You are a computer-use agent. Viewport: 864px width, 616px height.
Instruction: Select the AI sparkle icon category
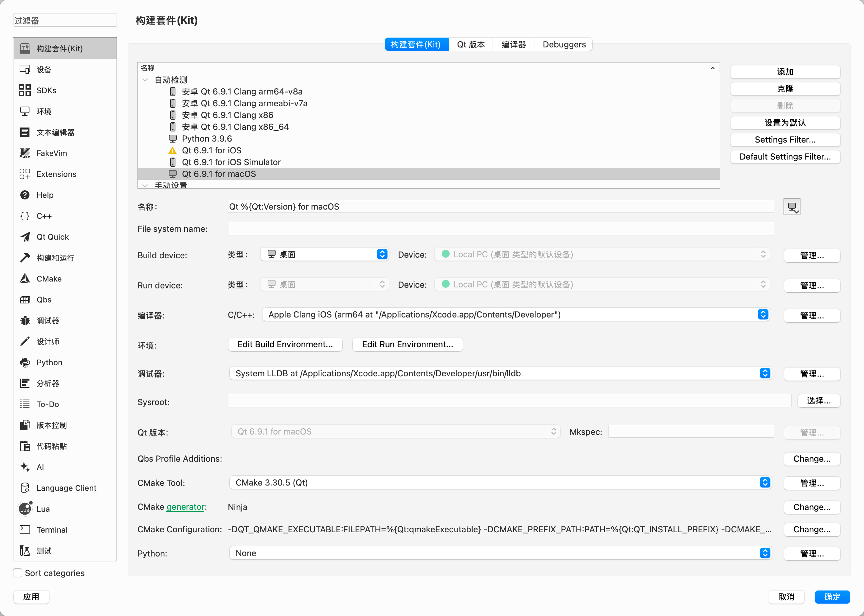(x=25, y=467)
